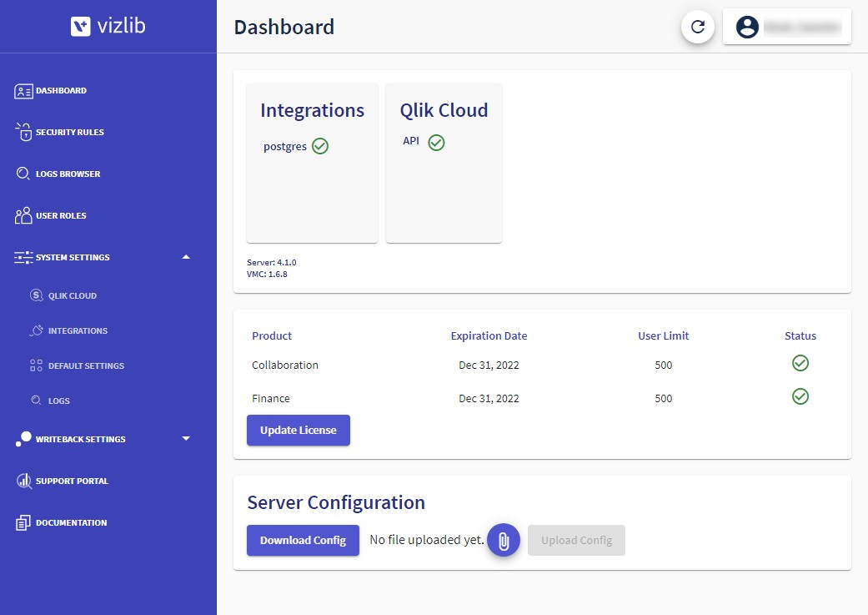Screen dimensions: 868x615
Task: Click the postgres green check status icon
Action: (x=320, y=146)
